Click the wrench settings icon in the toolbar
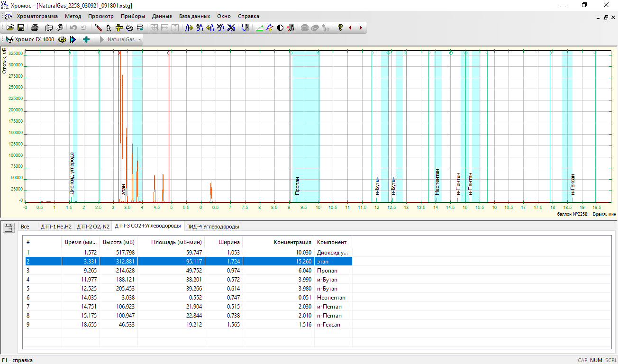The image size is (618, 364). (60, 28)
